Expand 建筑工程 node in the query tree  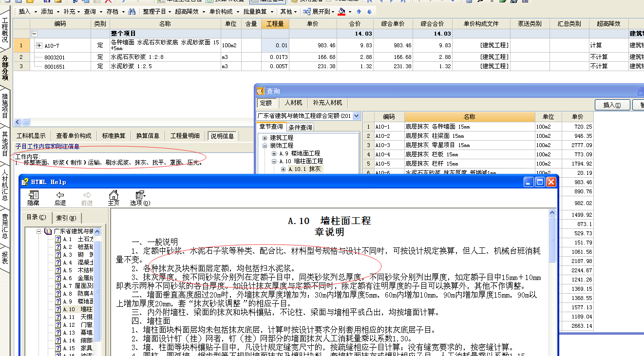[265, 138]
